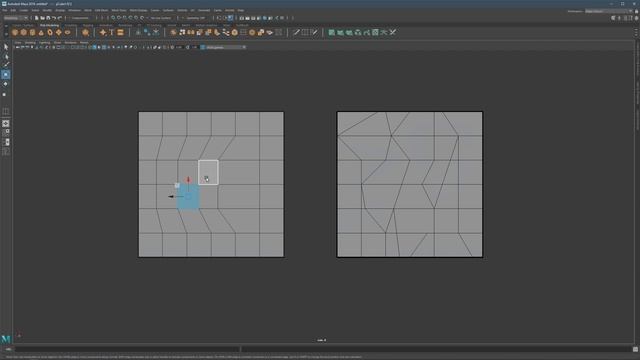
Task: Switch to the Poly Modeling shelf tab
Action: (x=49, y=25)
